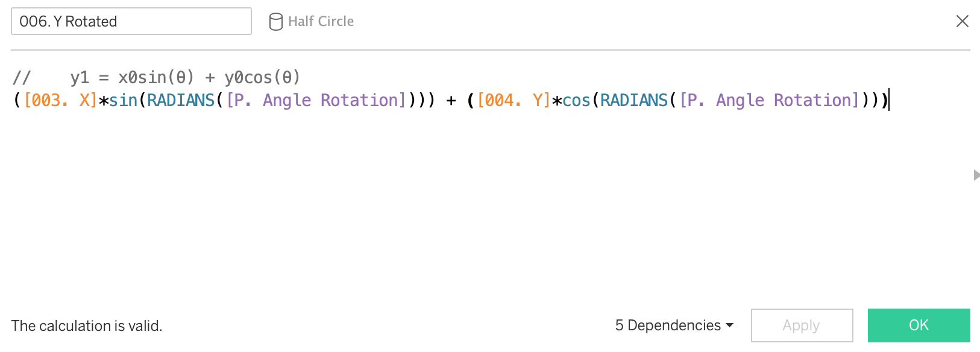Click the second RADIANS function keyword
This screenshot has height=352, width=980.
pyautogui.click(x=633, y=100)
